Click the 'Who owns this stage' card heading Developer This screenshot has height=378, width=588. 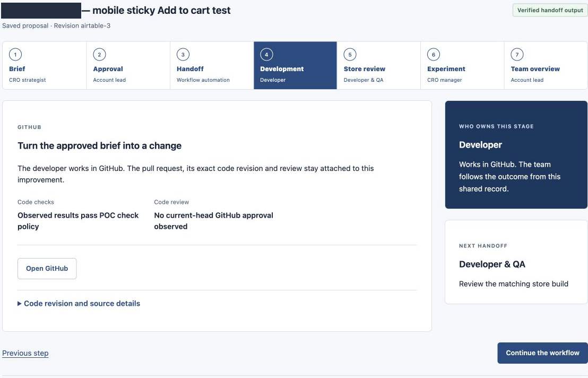[x=480, y=145]
